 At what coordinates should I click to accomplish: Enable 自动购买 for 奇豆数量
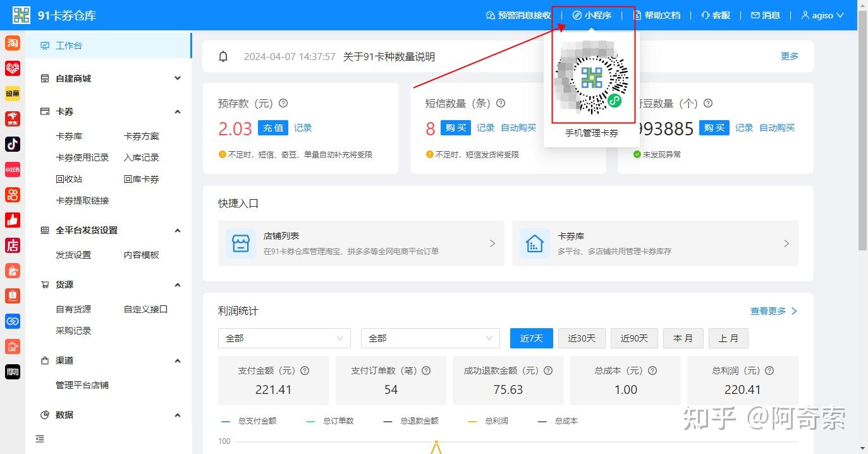pos(777,127)
